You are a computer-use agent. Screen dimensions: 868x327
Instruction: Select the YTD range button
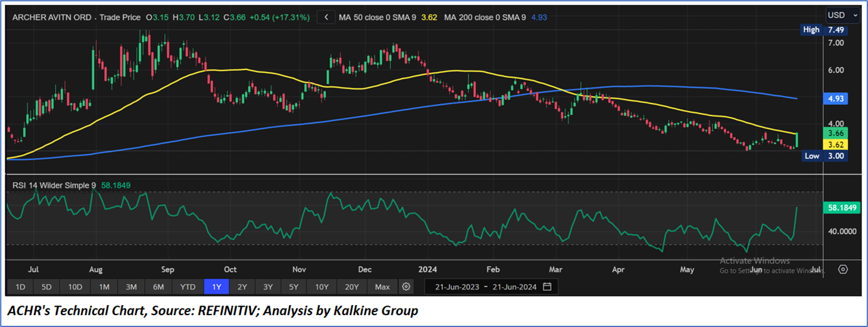click(188, 287)
